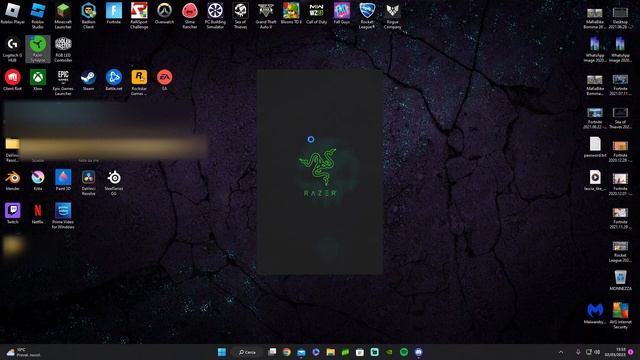Open Epic Games Launcher shortcut
This screenshot has width=640, height=360.
(x=63, y=82)
